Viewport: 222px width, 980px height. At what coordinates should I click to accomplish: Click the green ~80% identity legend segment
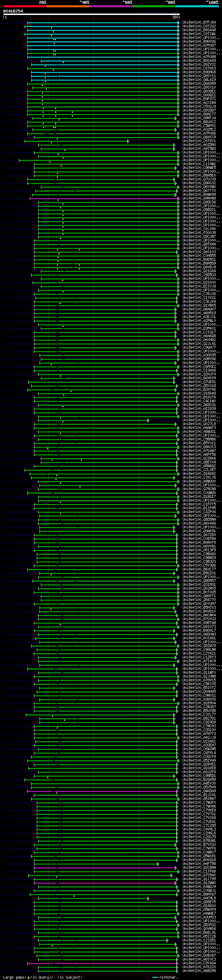(154, 6)
